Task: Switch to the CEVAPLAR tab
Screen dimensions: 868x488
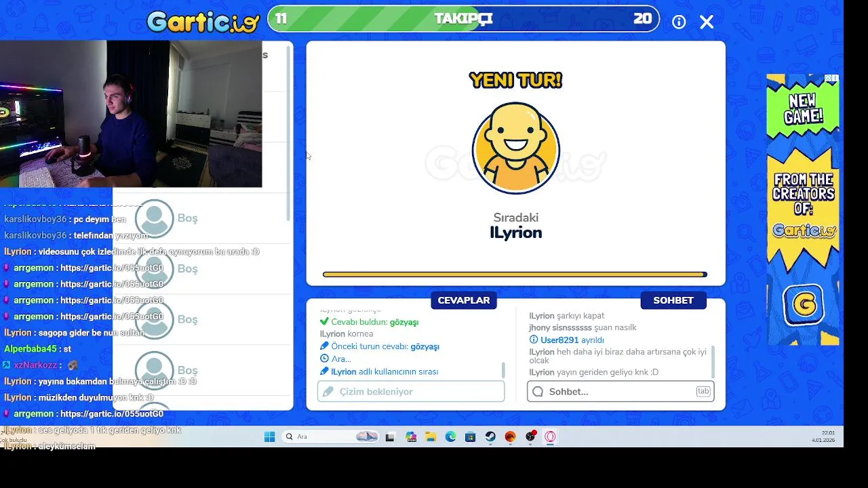Action: (x=464, y=300)
